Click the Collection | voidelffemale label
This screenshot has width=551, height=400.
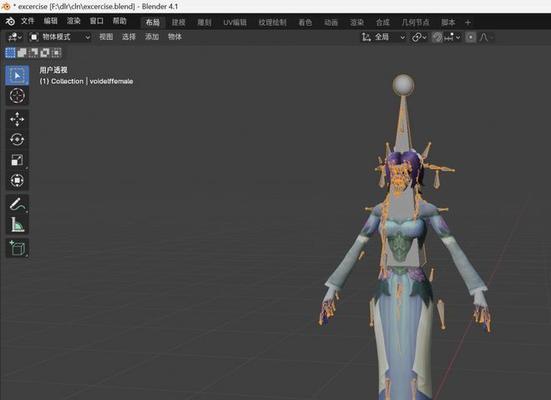[86, 81]
